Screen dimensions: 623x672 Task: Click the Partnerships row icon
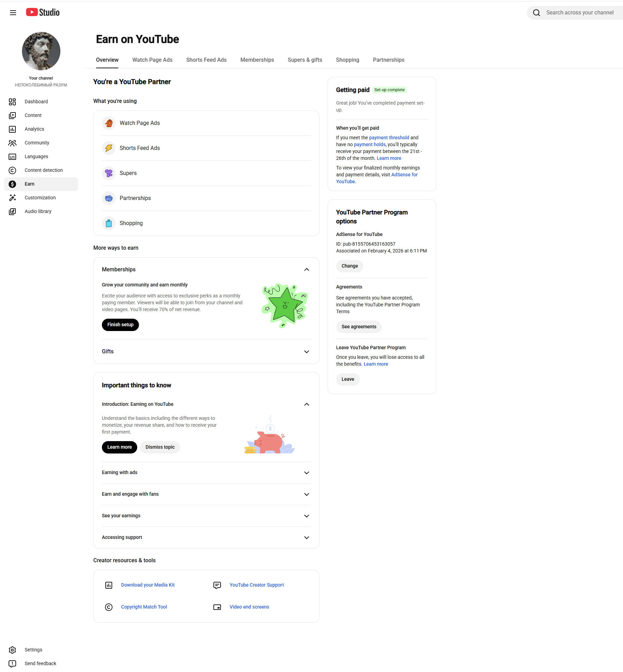coord(109,198)
